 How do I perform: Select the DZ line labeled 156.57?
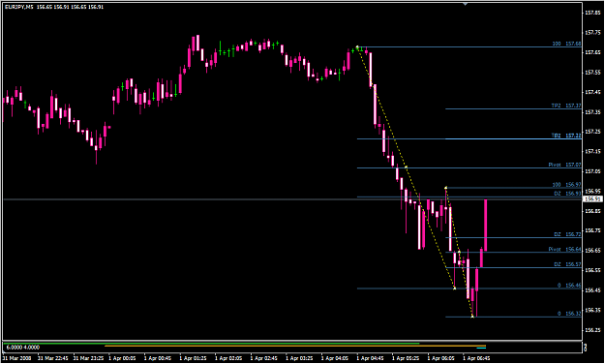[x=513, y=267]
